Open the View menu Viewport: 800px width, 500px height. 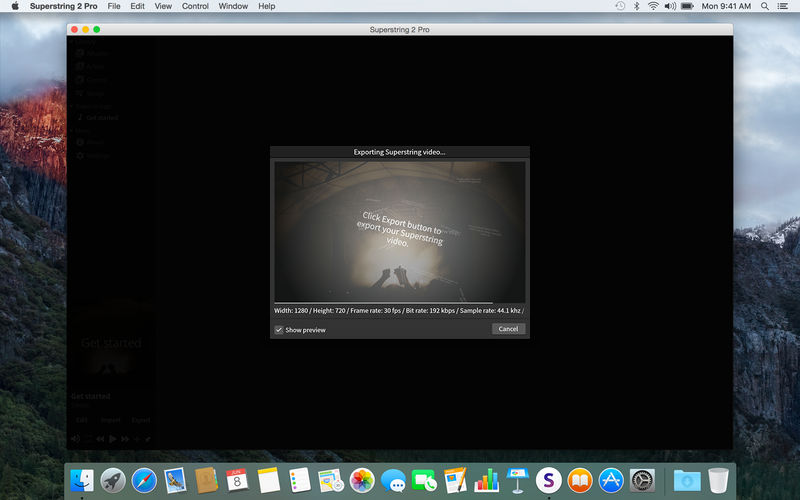pyautogui.click(x=163, y=6)
